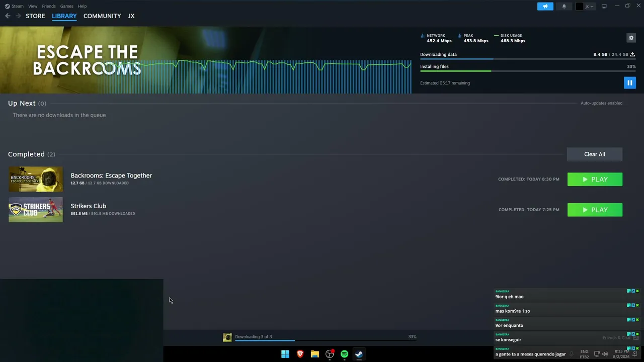Image resolution: width=644 pixels, height=362 pixels.
Task: Click the downloading game icon in status bar
Action: point(227,337)
